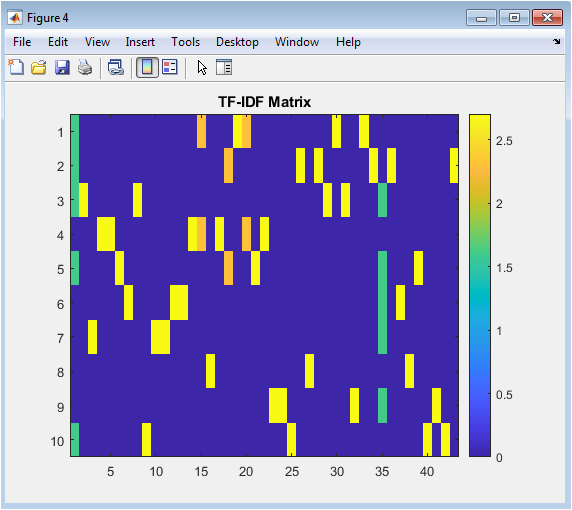
Task: Open the Help menu
Action: coord(348,42)
